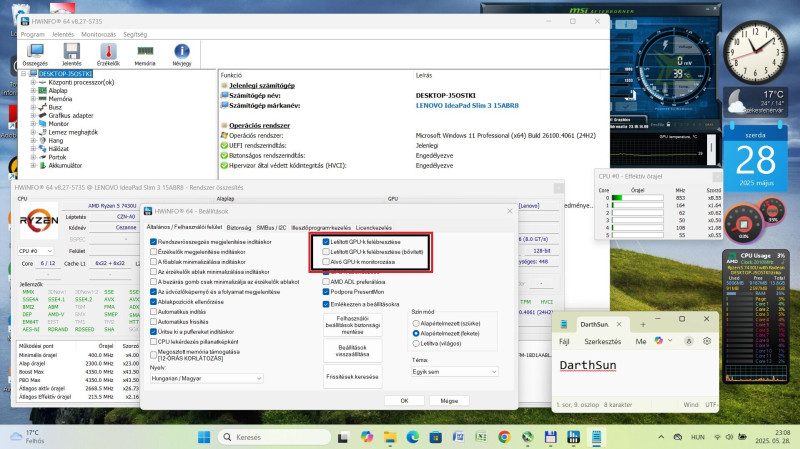Close the DarthSun tab in Notepad
800x449 pixels.
619,325
